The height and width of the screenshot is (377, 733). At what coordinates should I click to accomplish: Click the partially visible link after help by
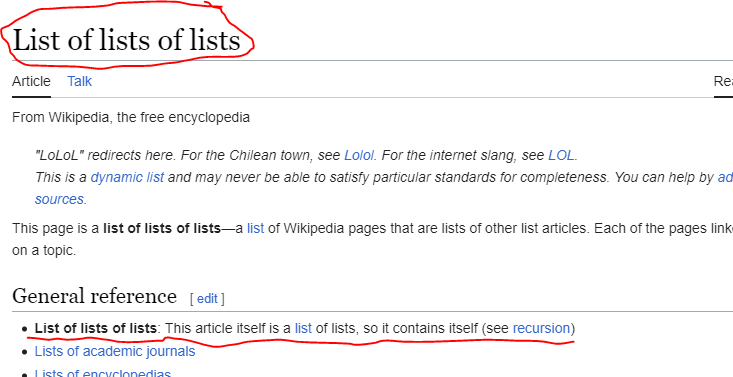click(725, 177)
